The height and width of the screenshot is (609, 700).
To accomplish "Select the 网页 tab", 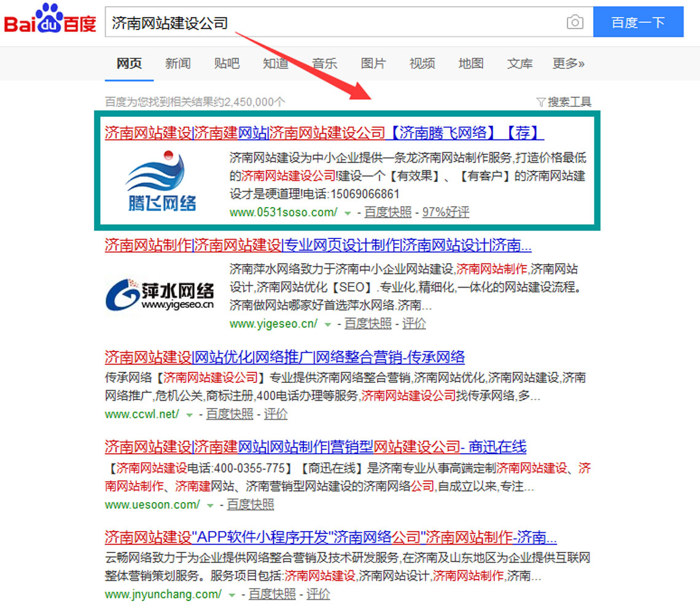I will pyautogui.click(x=129, y=63).
